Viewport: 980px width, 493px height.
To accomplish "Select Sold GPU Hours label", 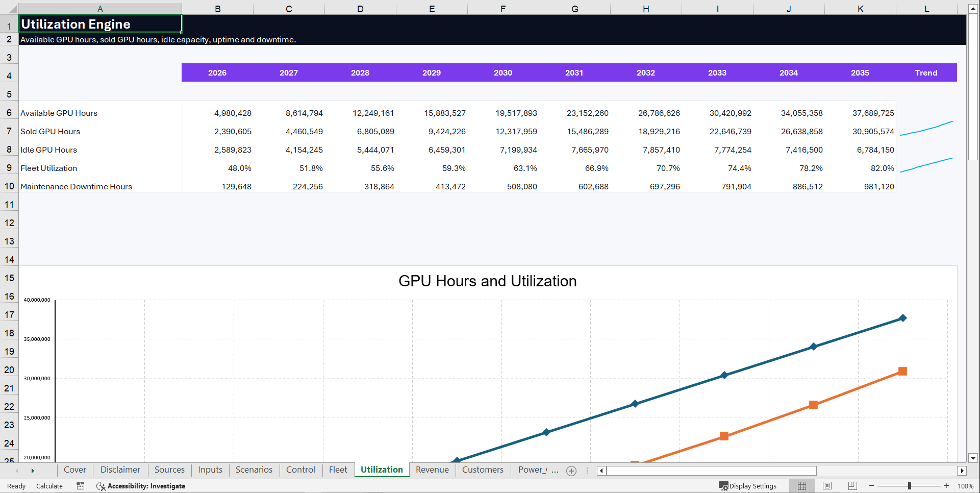I will point(50,132).
